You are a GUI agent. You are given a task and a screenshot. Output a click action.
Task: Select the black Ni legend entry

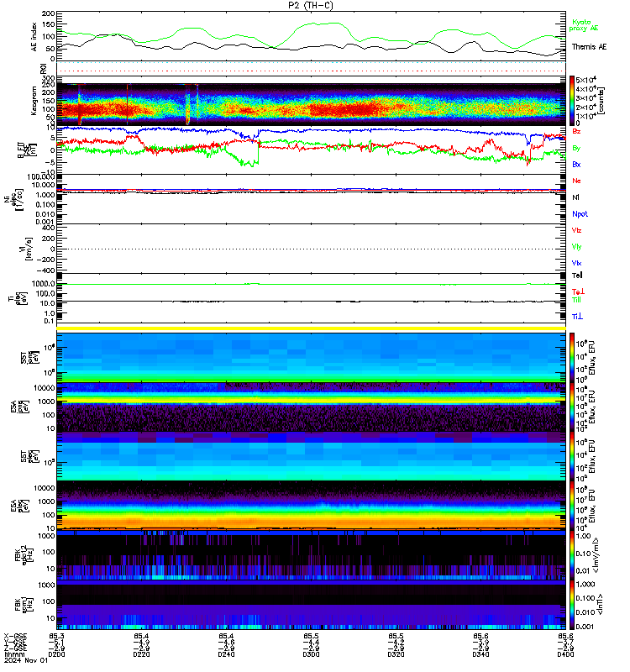point(575,197)
